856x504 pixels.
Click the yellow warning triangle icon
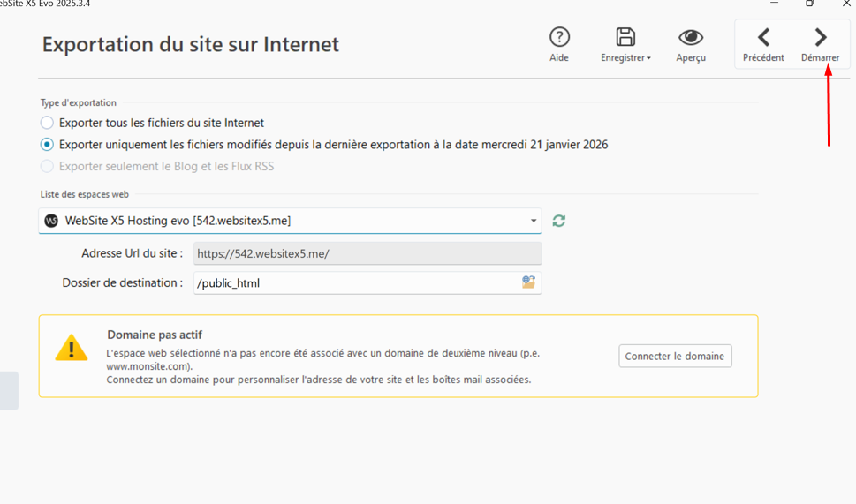(x=72, y=348)
